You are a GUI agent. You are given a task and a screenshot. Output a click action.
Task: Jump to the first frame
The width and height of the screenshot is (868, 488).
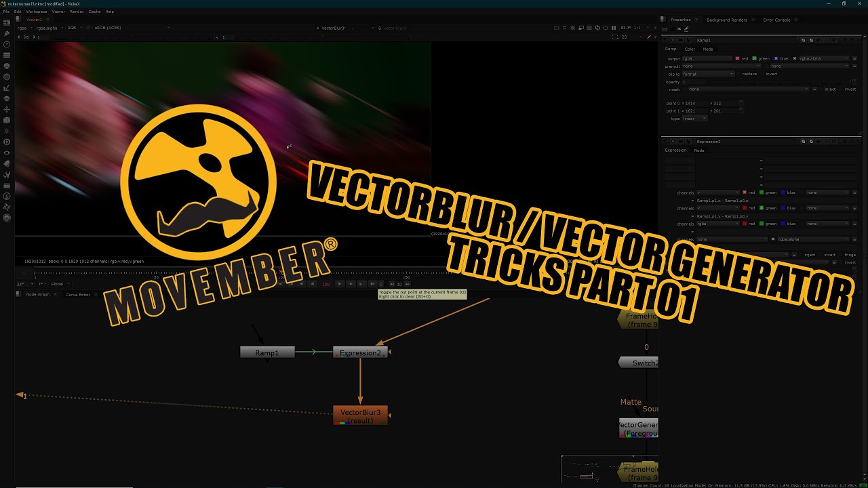tap(281, 284)
